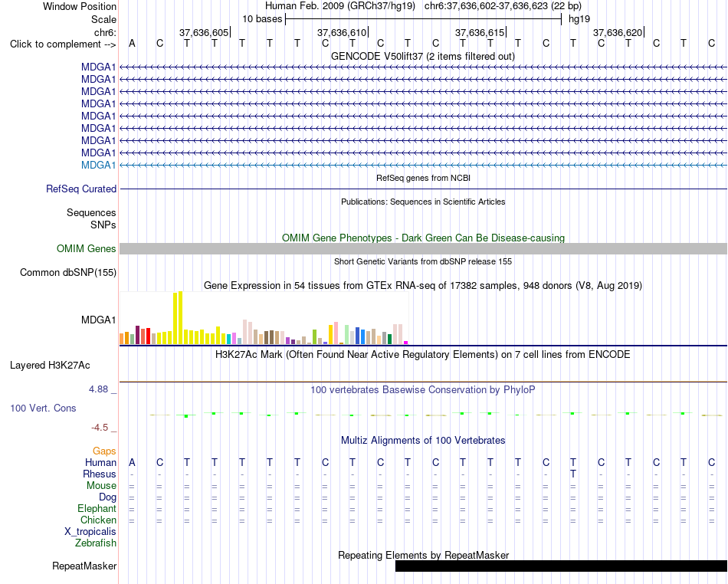This screenshot has width=728, height=584.
Task: Click the bright red GTEx expression bar
Action: coord(148,336)
